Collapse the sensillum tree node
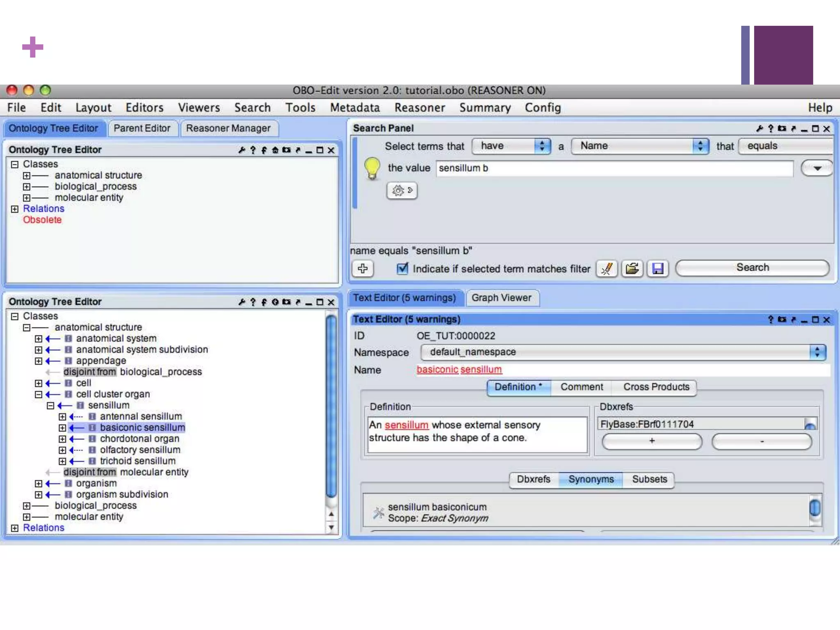This screenshot has height=630, width=840. point(50,406)
